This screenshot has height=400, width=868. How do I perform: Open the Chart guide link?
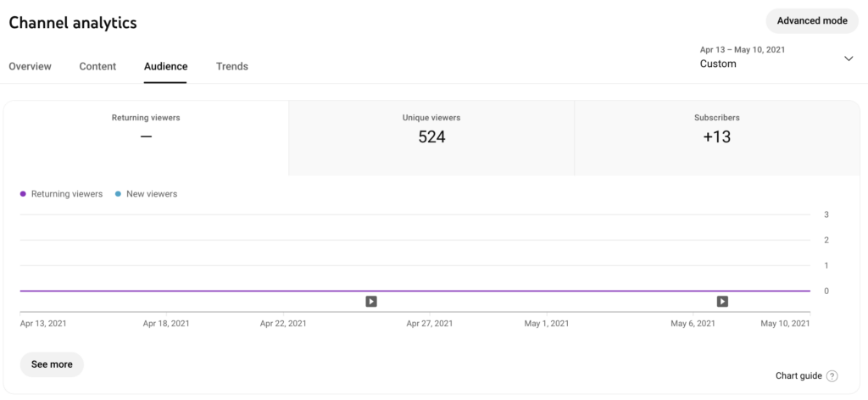(x=798, y=376)
